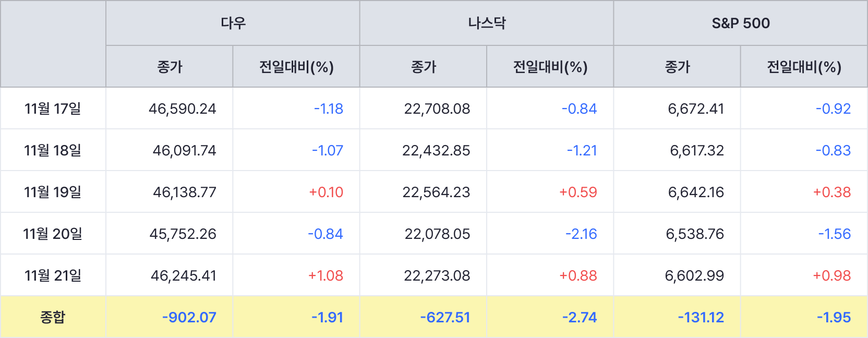868x338 pixels.
Task: Click the Nasdaq closing value 22,432.85
Action: [436, 150]
